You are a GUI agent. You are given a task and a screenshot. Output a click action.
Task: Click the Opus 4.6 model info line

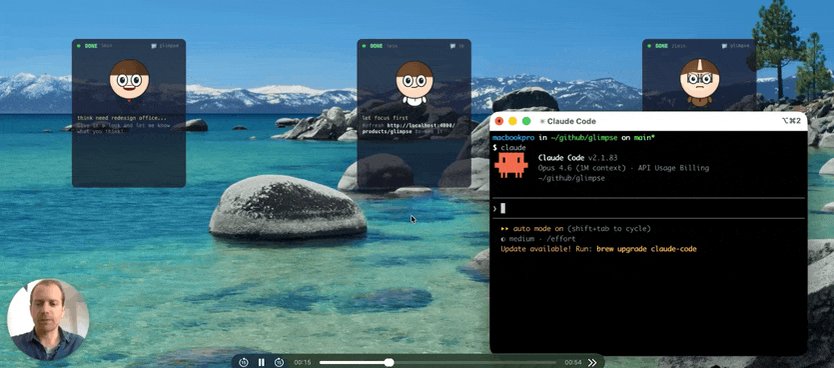pyautogui.click(x=623, y=168)
